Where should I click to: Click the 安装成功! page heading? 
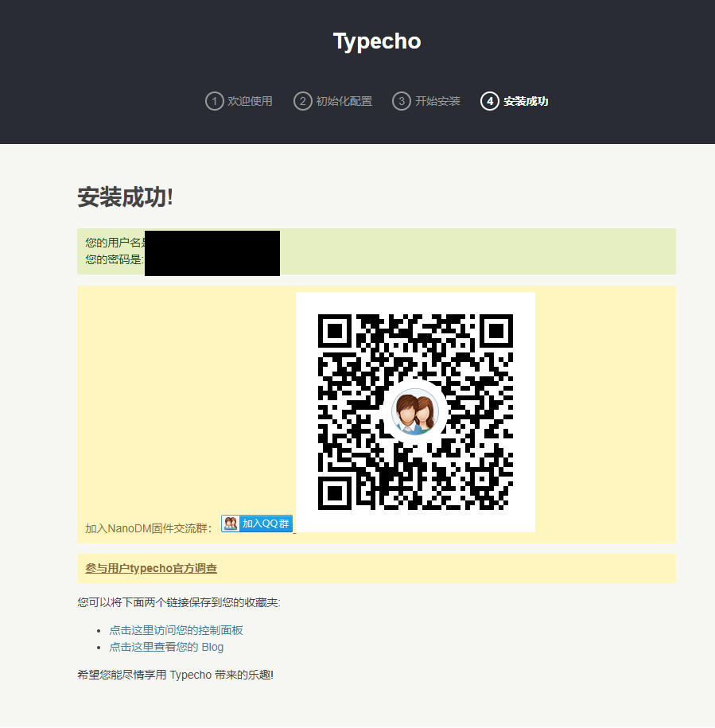(125, 197)
